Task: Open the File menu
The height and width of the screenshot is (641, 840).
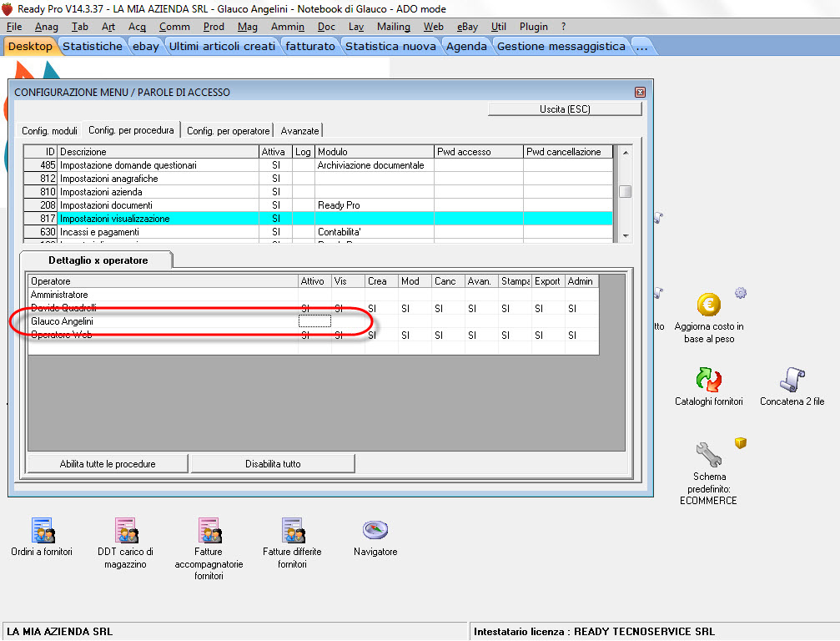Action: [x=14, y=26]
